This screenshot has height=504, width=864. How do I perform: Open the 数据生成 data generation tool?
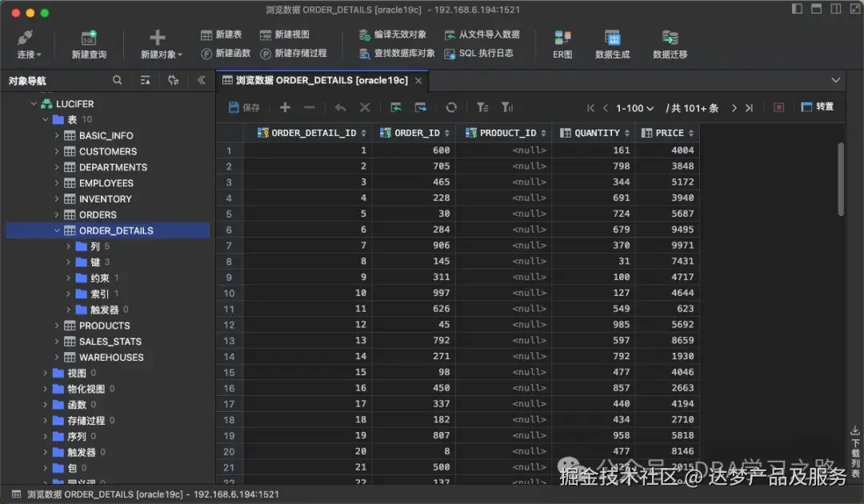point(612,45)
